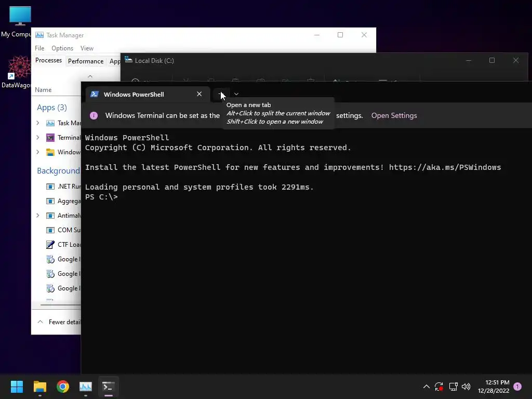
Task: Select the Task Manager icon in Apps list
Action: coord(50,123)
